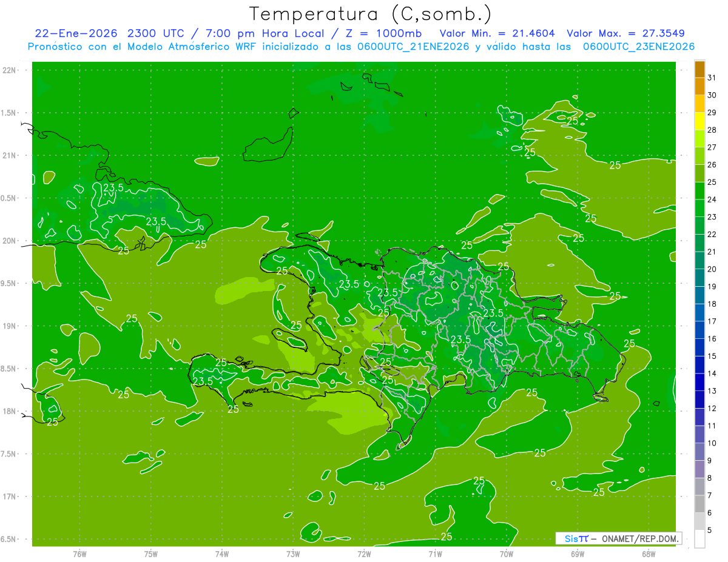This screenshot has width=728, height=562.
Task: Click "Valor Max. = 27.3549" in the header
Action: click(625, 33)
